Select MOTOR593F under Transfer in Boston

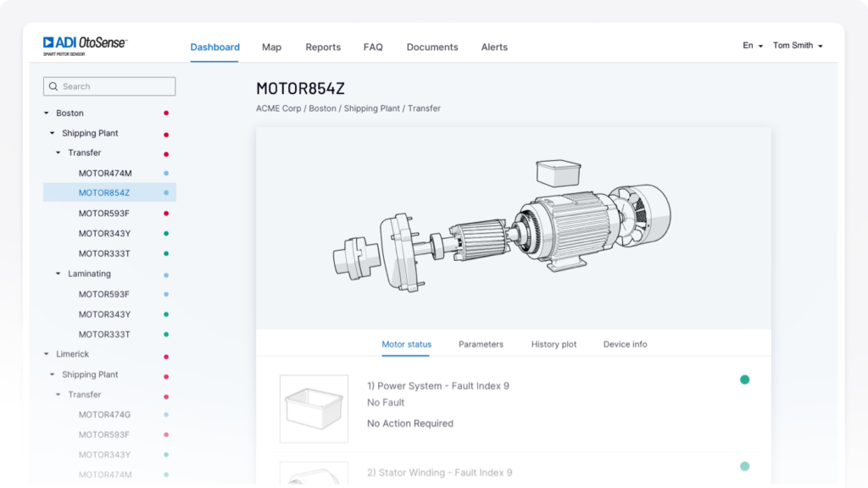click(104, 213)
